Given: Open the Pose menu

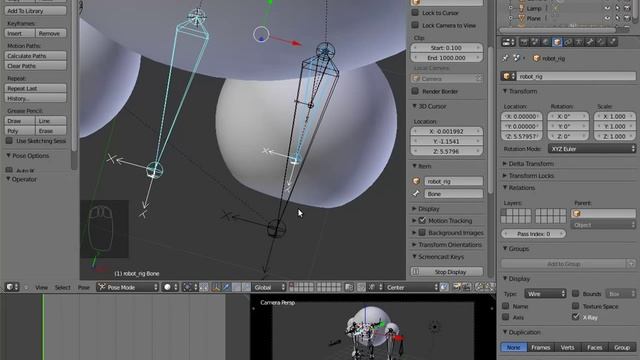Looking at the screenshot, I should click(84, 287).
